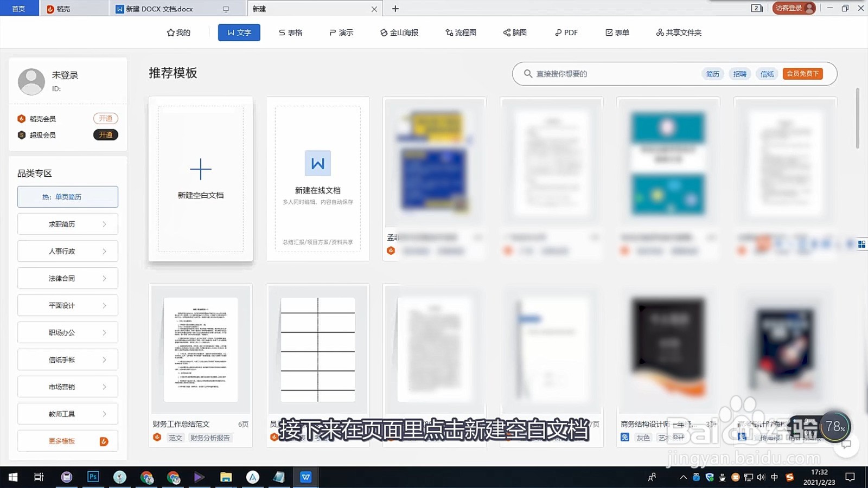Image resolution: width=868 pixels, height=488 pixels.
Task: Click the 访客登录 login button
Action: [794, 8]
